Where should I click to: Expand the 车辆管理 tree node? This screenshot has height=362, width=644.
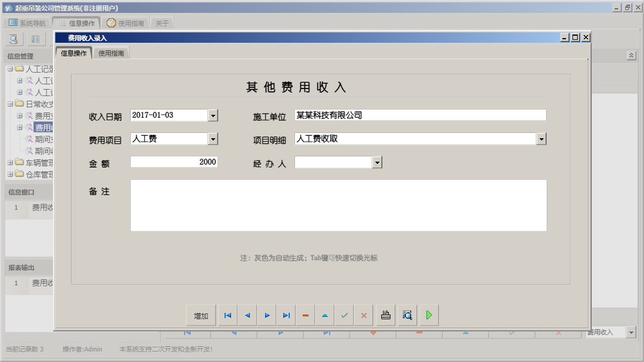[x=11, y=162]
